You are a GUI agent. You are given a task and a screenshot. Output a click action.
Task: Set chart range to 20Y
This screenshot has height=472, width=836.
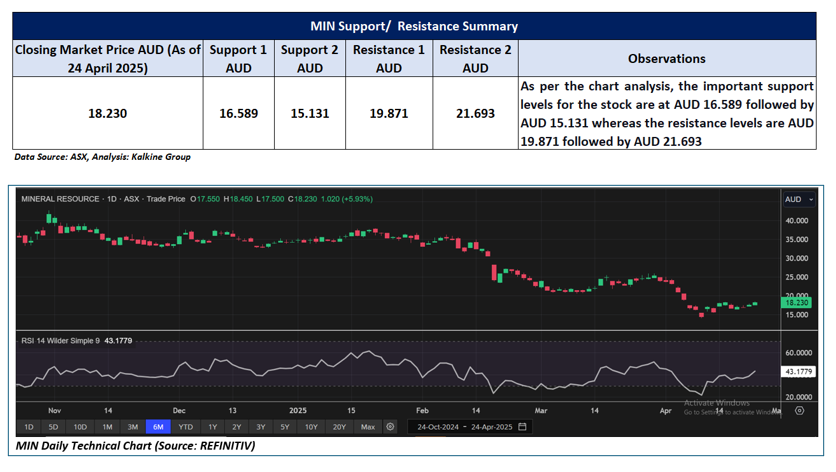pos(339,427)
